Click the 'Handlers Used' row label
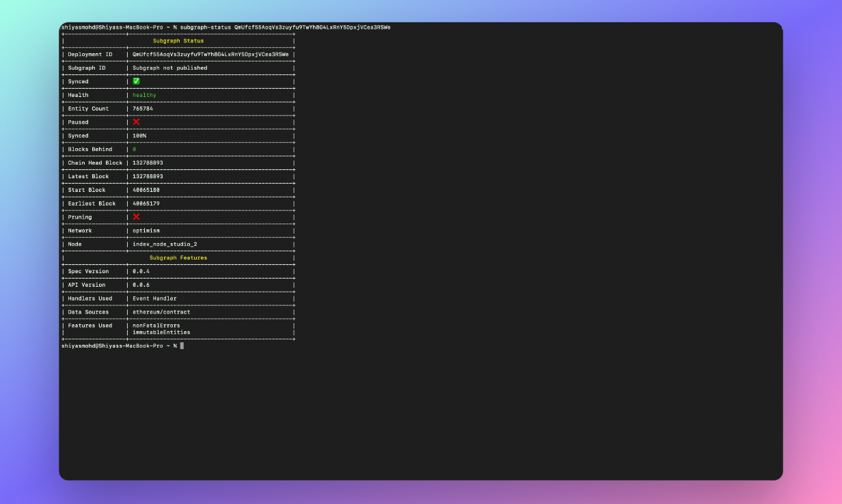 (90, 298)
